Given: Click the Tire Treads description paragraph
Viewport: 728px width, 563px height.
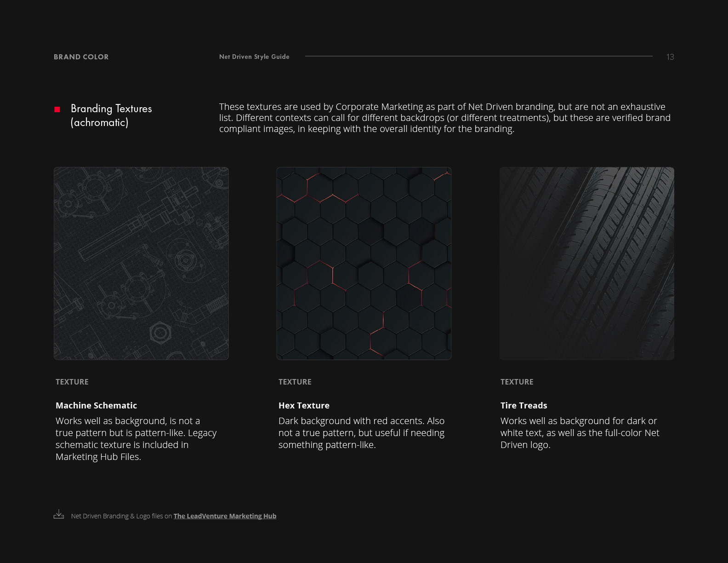Looking at the screenshot, I should click(x=580, y=433).
